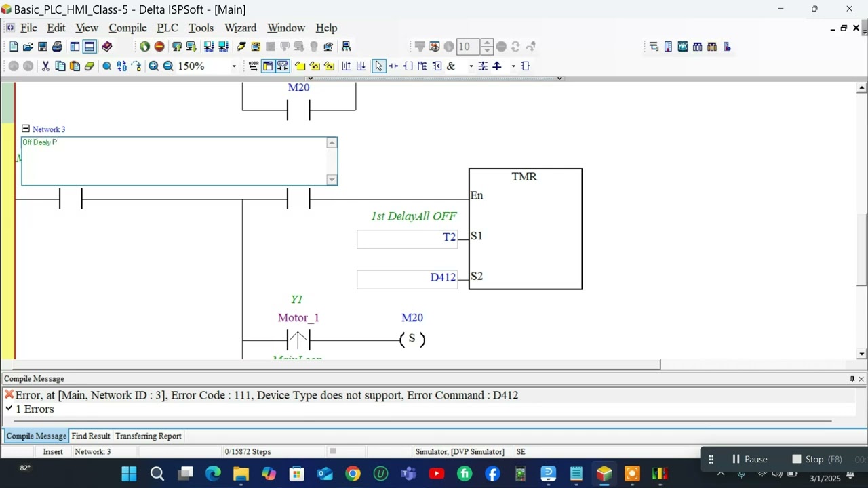The width and height of the screenshot is (868, 488).
Task: Open File Explorer from the taskbar
Action: coord(241,474)
